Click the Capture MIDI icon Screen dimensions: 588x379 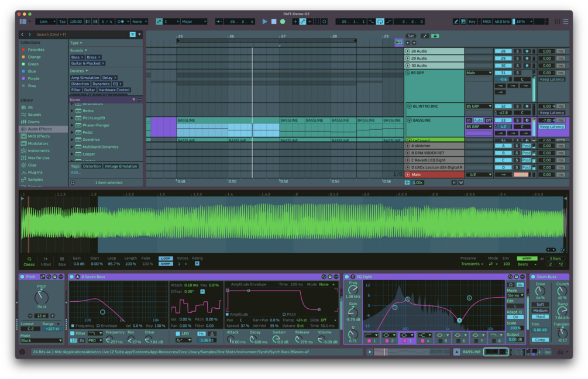(317, 22)
